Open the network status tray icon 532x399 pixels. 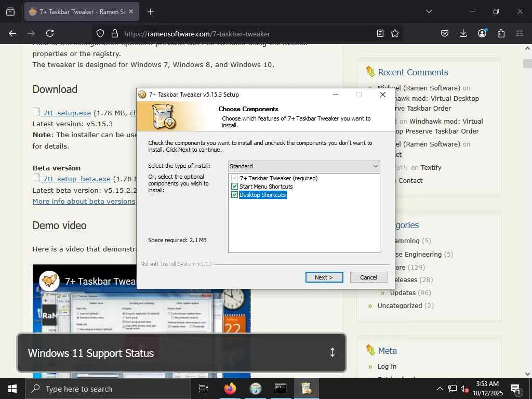tap(453, 389)
